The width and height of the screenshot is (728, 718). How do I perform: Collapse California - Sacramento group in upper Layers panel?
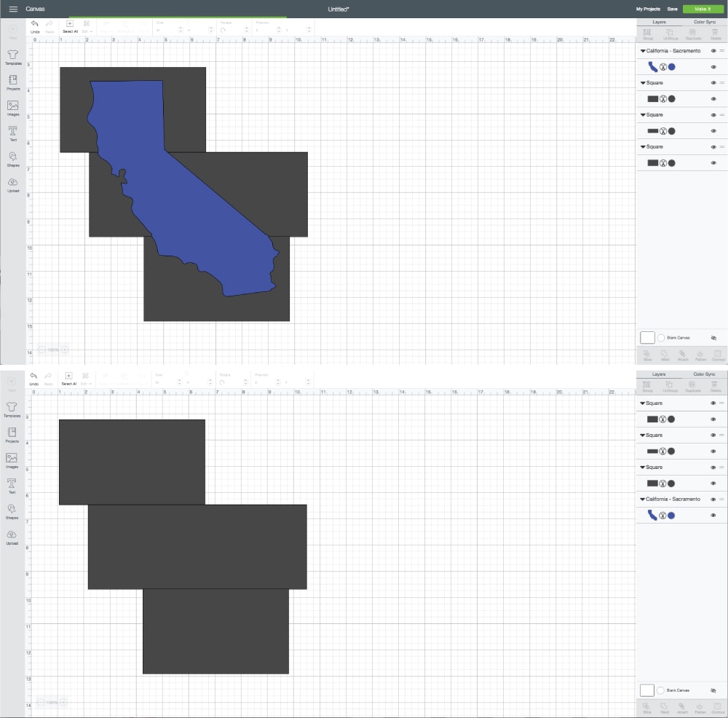click(643, 51)
